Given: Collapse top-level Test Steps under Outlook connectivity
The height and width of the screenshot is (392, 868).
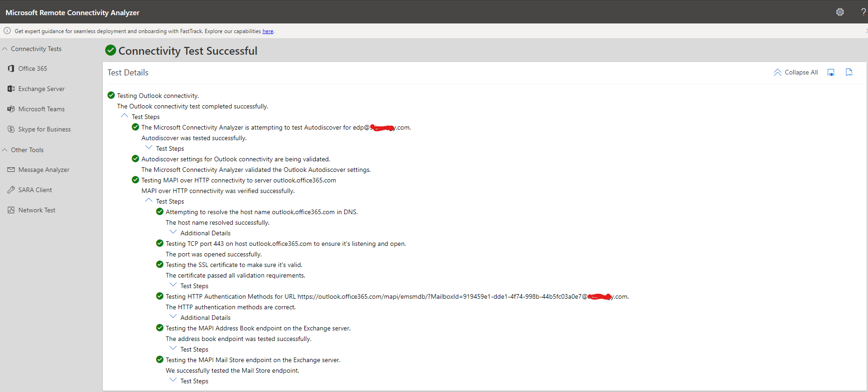Looking at the screenshot, I should pos(124,116).
